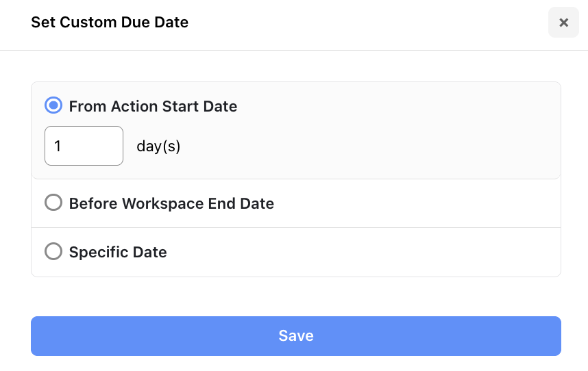Screen dimensions: 588x371
Task: Click the filled blue radio circle icon
Action: 53,106
